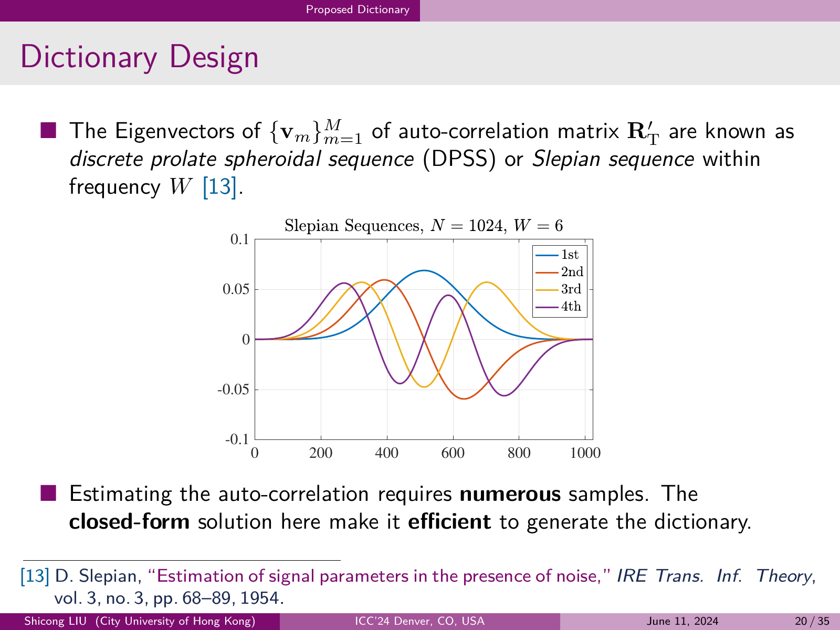Click the x-axis tick label '200'
This screenshot has width=840, height=630.
[321, 453]
